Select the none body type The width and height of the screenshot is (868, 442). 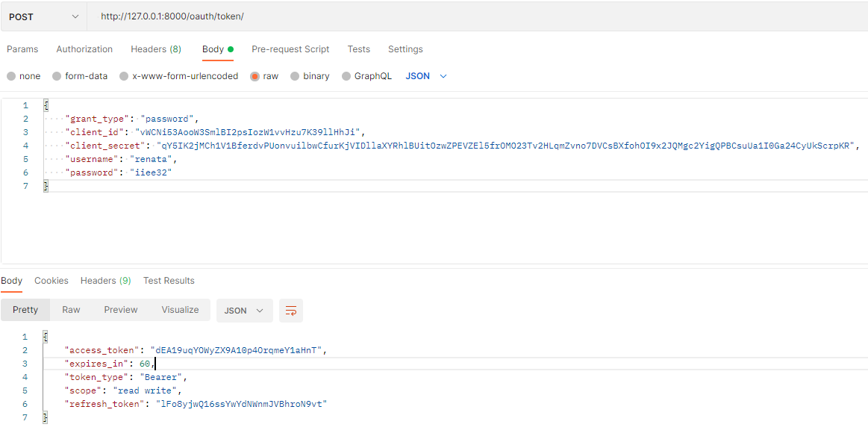tap(24, 76)
